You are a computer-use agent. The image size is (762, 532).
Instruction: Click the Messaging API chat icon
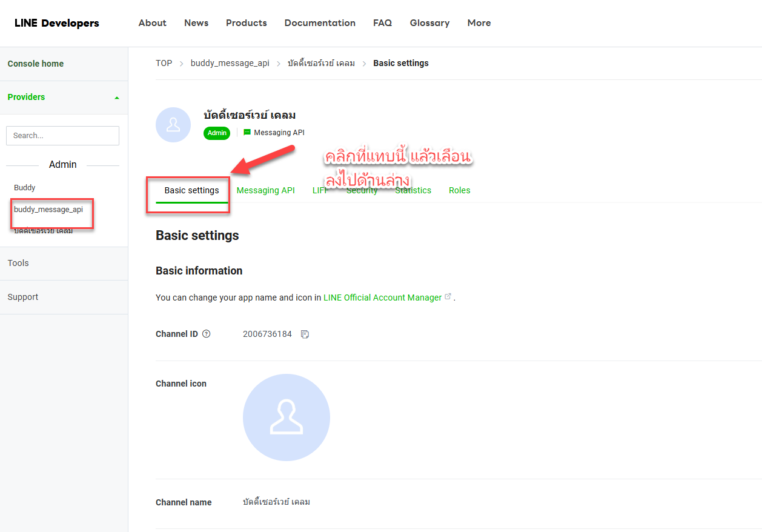[247, 132]
